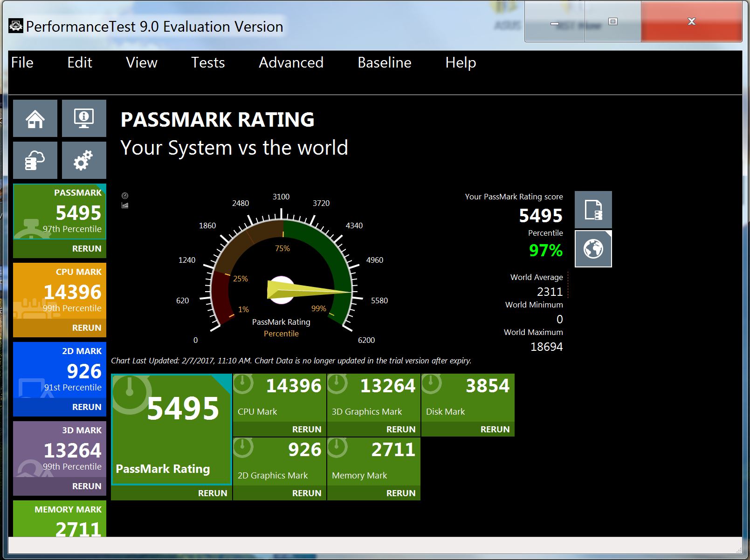Click the green 97% percentile value
This screenshot has height=560, width=750.
(546, 251)
